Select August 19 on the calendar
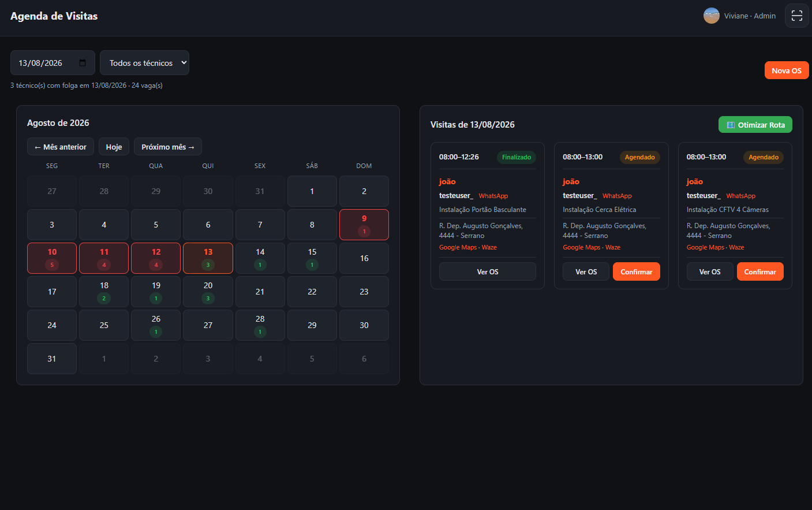Viewport: 812px width, 510px height. [156, 292]
